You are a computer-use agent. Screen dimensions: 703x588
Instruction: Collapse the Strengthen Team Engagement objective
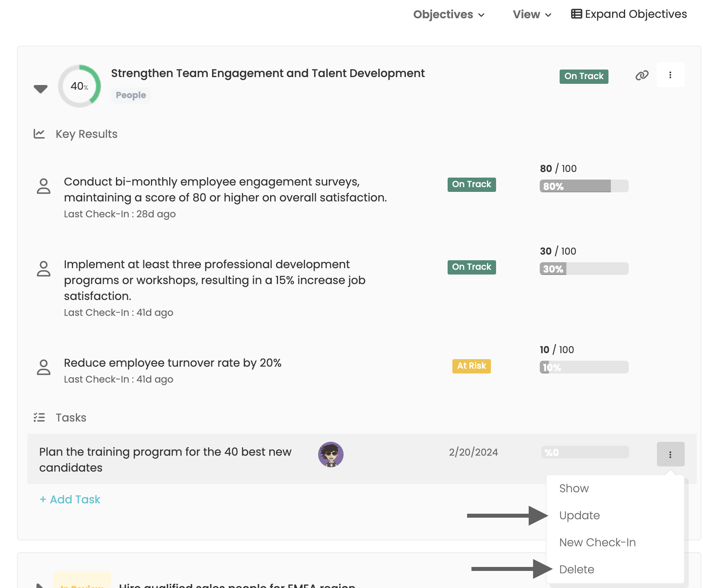point(41,89)
